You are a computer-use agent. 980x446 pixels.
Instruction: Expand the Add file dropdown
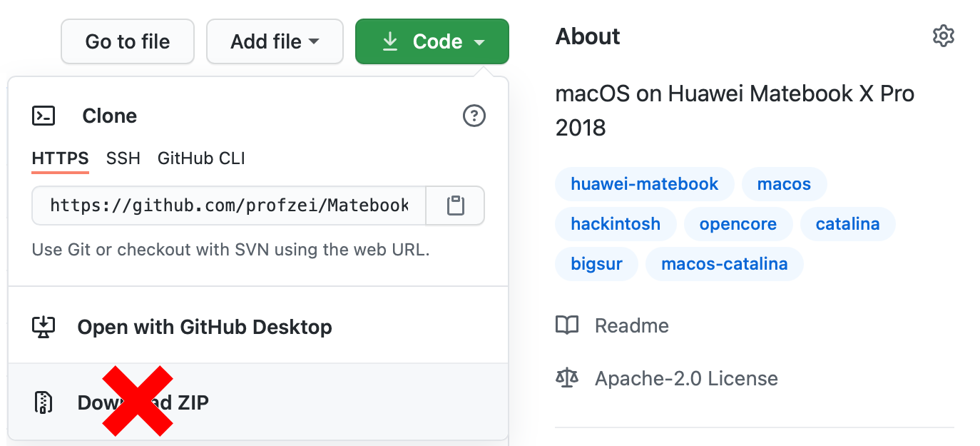[x=275, y=41]
